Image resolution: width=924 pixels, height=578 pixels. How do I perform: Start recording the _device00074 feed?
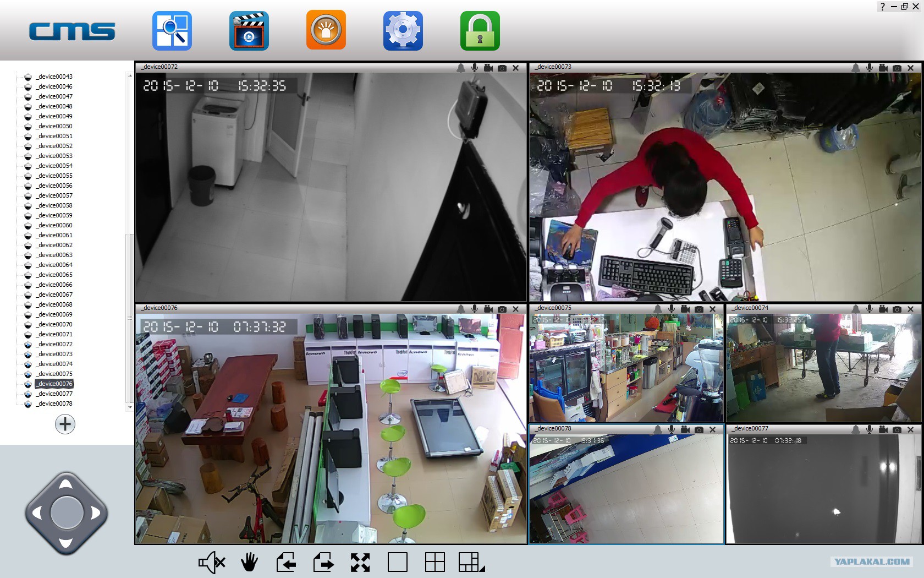coord(883,309)
